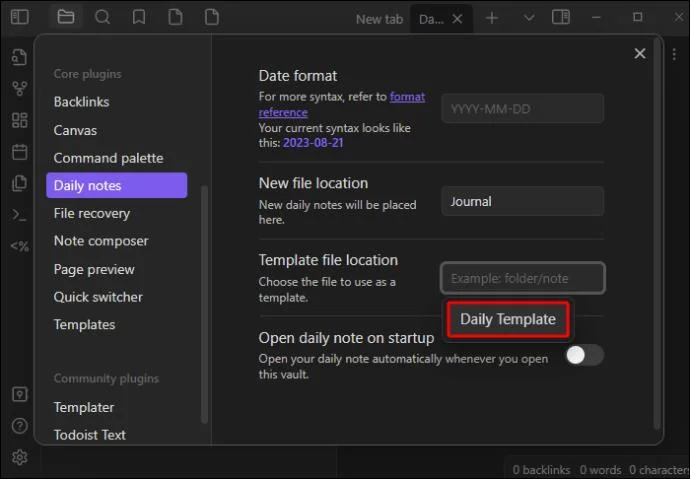Click the 2023-08-21 date preview
The width and height of the screenshot is (690, 479).
click(x=313, y=143)
